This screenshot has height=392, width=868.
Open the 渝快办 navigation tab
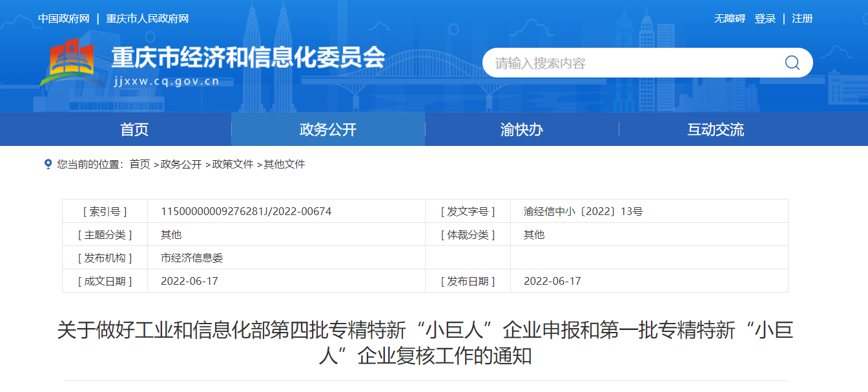click(521, 129)
